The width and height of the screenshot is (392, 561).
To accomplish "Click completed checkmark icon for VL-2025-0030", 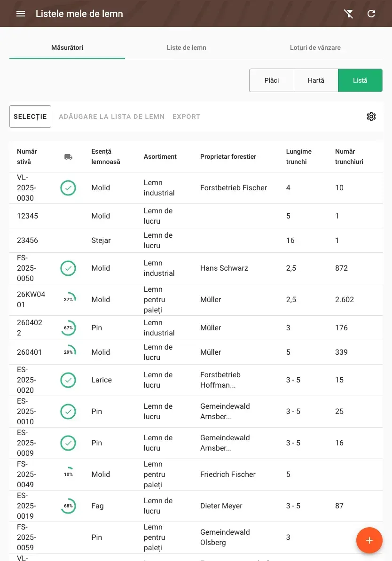I will tap(68, 188).
